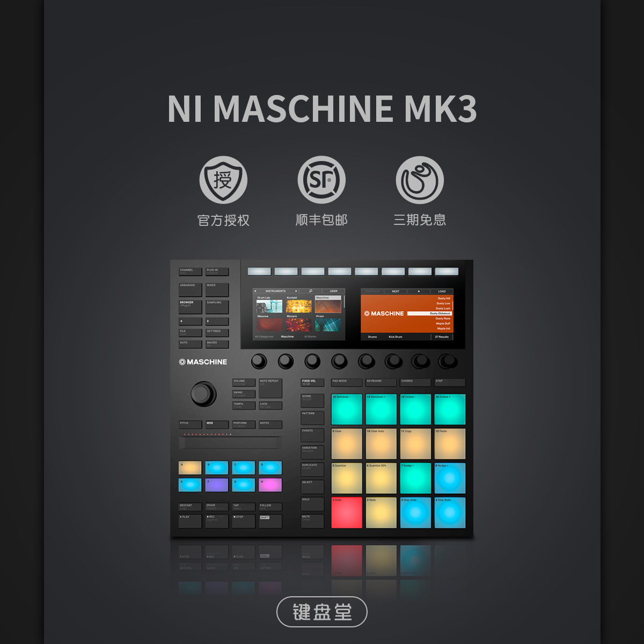Click the 官方授权 shield badge icon

click(x=223, y=180)
